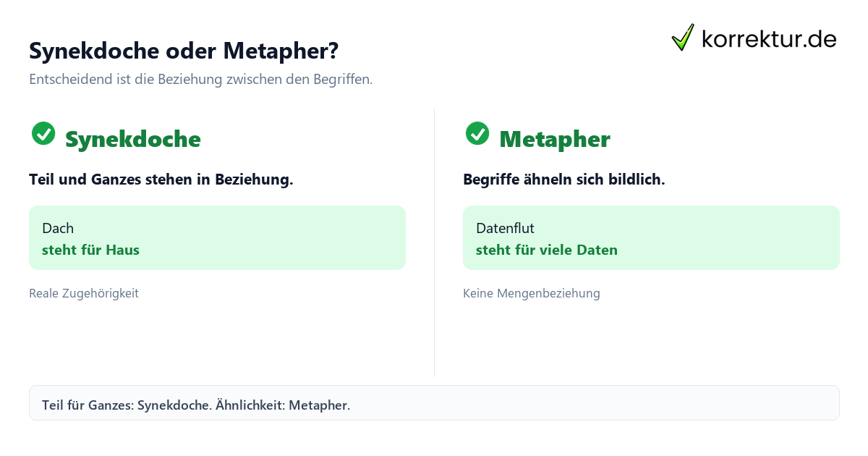Open the korrektur.de brand name
Viewport: 868px width, 456px height.
click(x=769, y=38)
